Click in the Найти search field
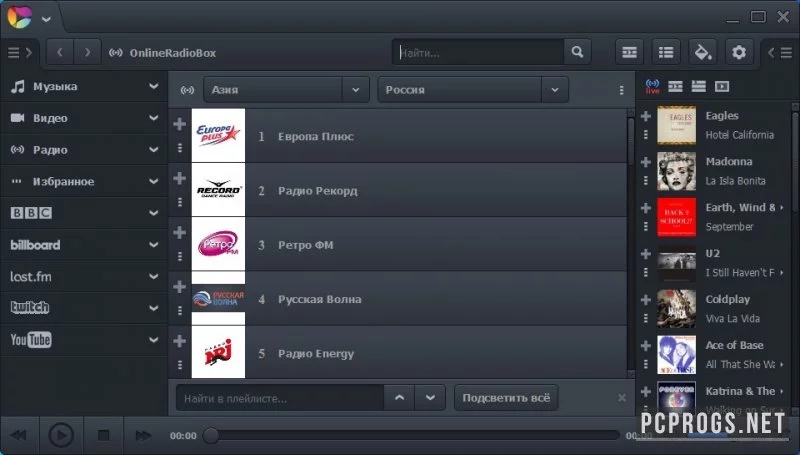This screenshot has width=800, height=455. point(479,52)
